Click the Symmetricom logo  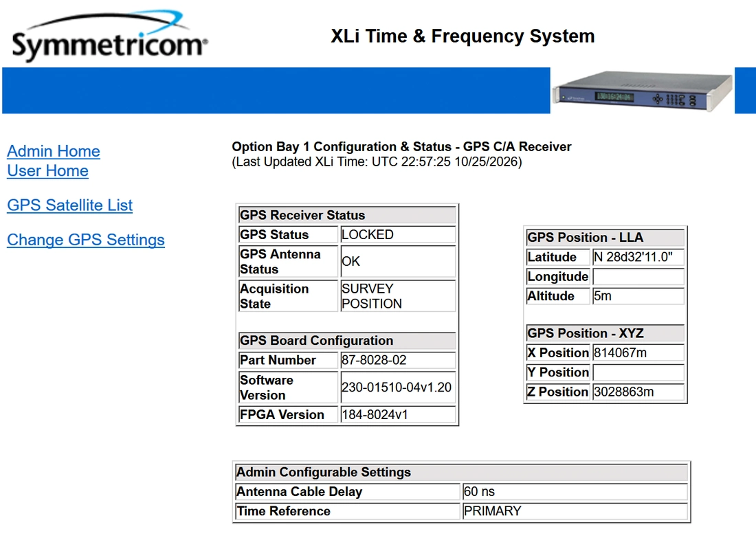click(x=110, y=36)
